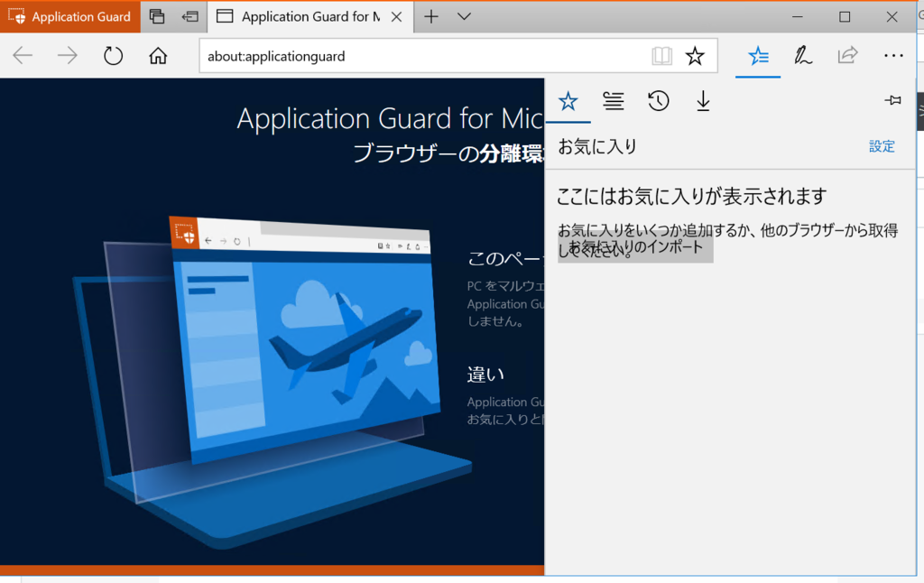The height and width of the screenshot is (583, 924).
Task: Refresh the current page
Action: coord(113,56)
